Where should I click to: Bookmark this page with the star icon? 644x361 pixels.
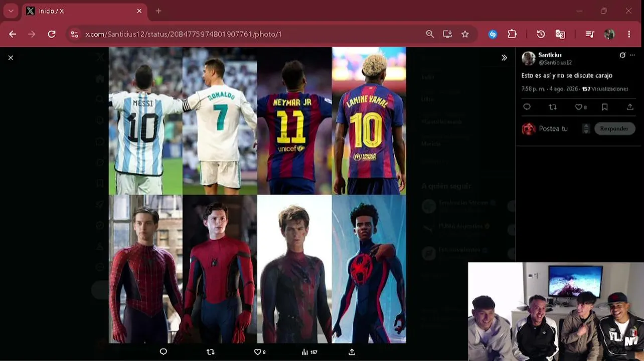coord(465,34)
